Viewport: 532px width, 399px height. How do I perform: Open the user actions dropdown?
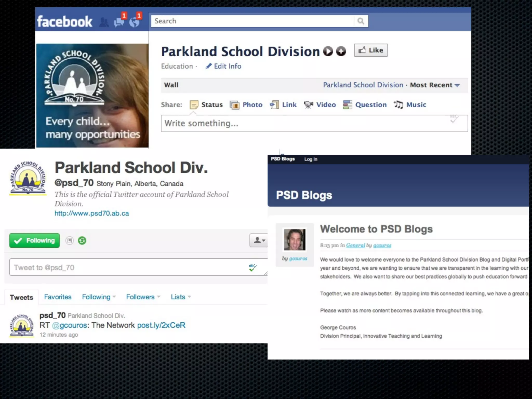coord(259,240)
